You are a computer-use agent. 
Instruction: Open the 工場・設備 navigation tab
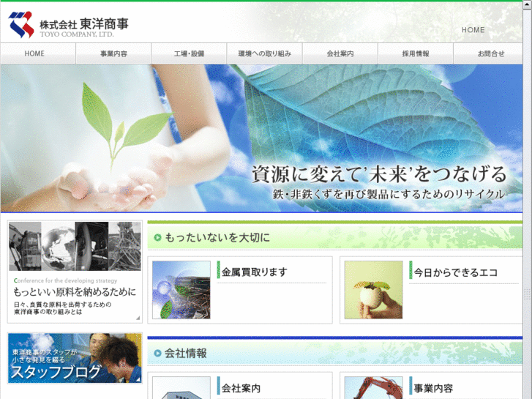tap(189, 53)
